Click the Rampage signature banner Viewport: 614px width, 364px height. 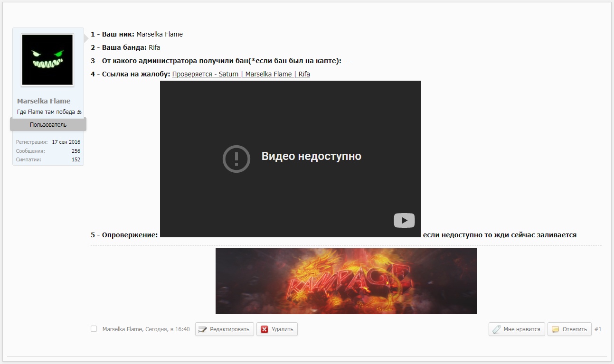point(346,281)
